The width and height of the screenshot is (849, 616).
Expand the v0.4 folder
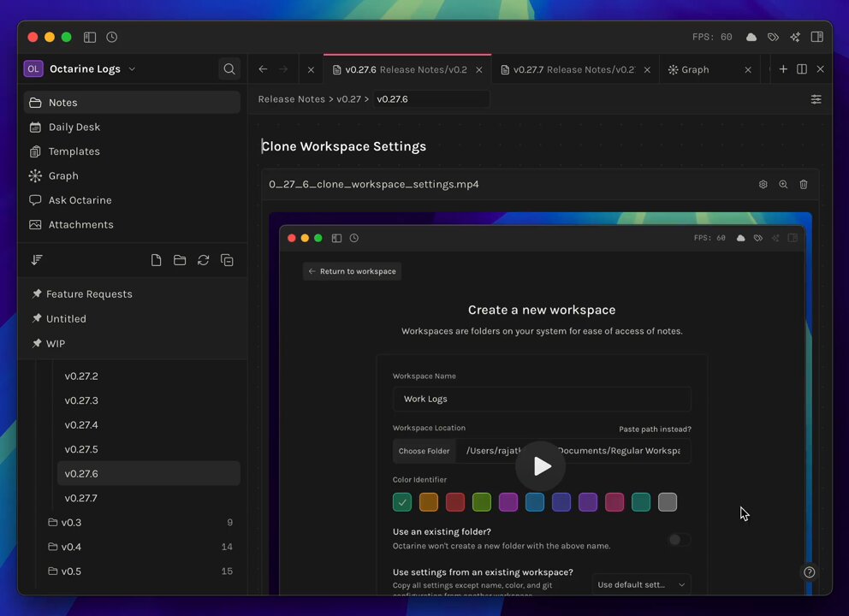pyautogui.click(x=140, y=547)
